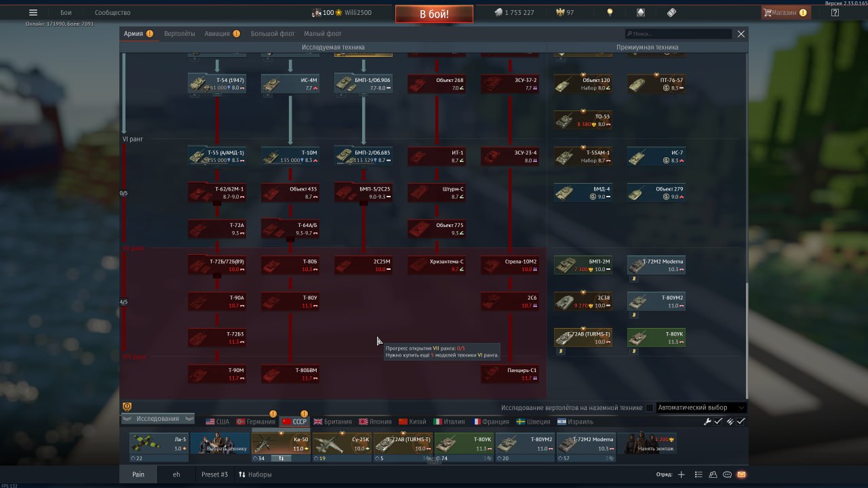Image resolution: width=868 pixels, height=488 pixels.
Task: Open the Бои menu
Action: [x=66, y=12]
